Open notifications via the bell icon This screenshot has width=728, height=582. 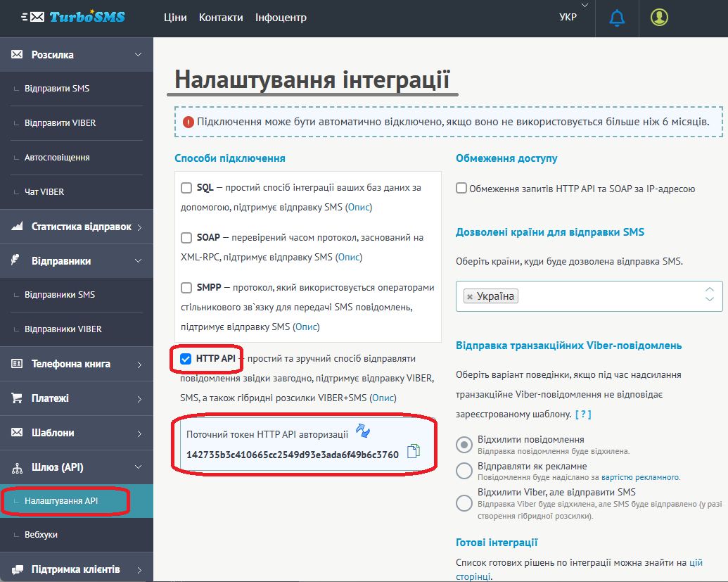coord(617,18)
